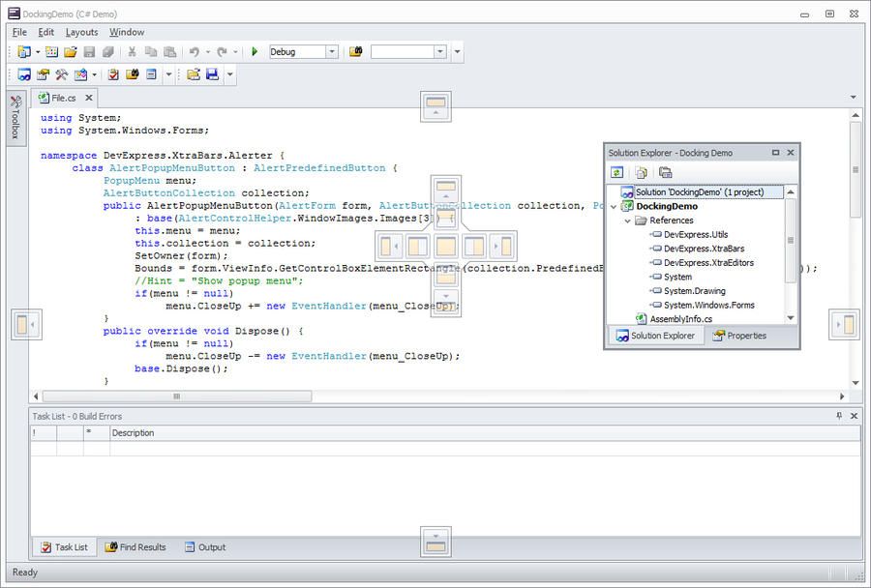Cut selection using the scissors icon
Screen dimensions: 871x588
pos(133,51)
